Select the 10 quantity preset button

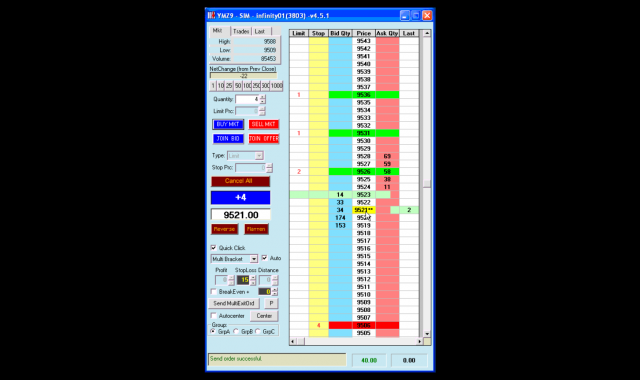tap(221, 86)
